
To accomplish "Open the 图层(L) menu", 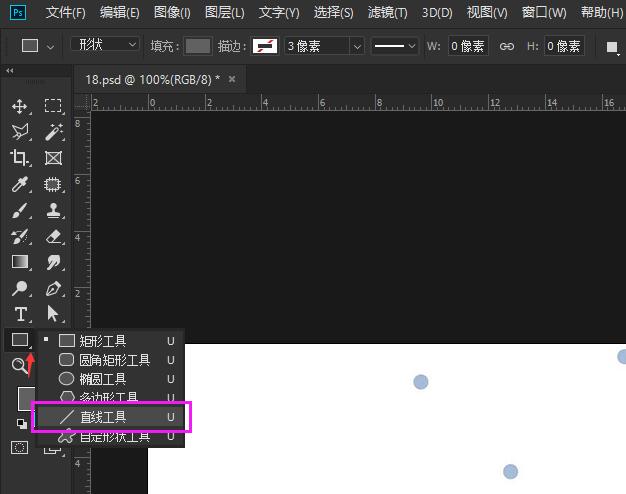I will tap(224, 13).
